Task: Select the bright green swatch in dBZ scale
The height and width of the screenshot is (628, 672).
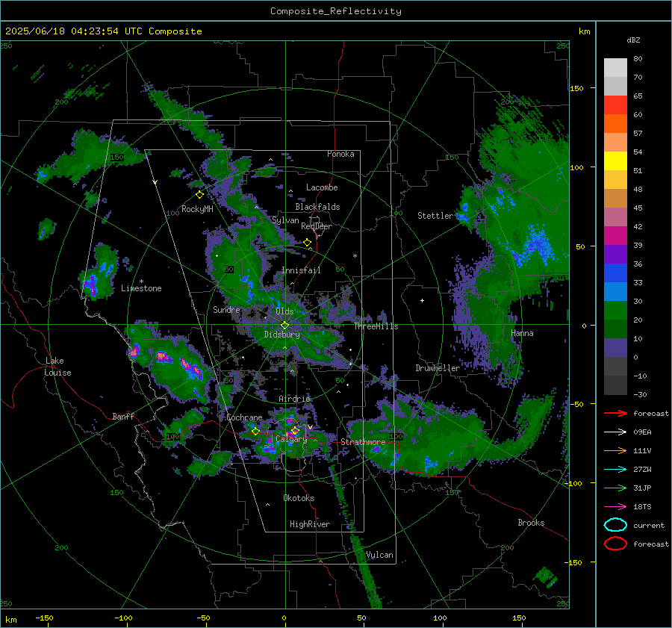Action: click(x=615, y=311)
